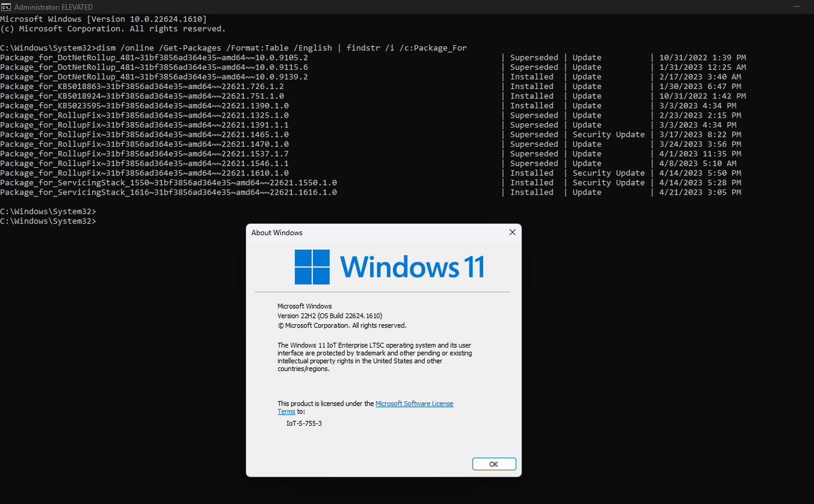Select the RollupFix package name ending 22621.1546.1.1
Viewport: 814px width, 504px height.
coord(144,163)
